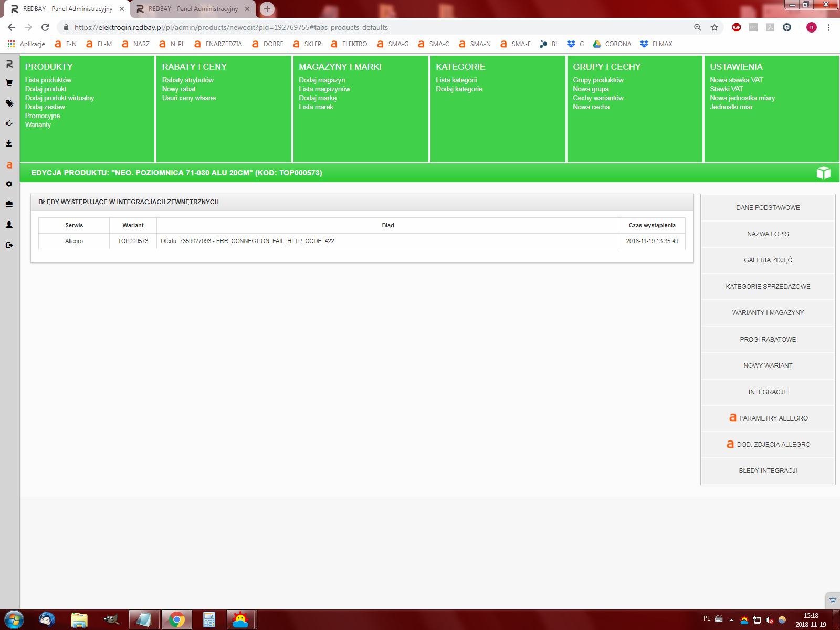Click the white box icon in product header
Viewport: 840px width, 630px height.
tap(823, 173)
